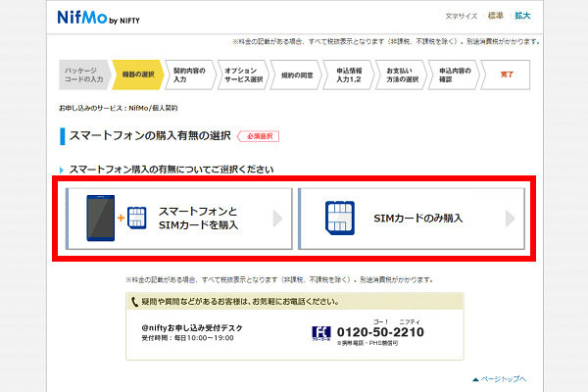
Task: Choose スマートフォンとSIMカードを購入 option
Action: [x=179, y=219]
